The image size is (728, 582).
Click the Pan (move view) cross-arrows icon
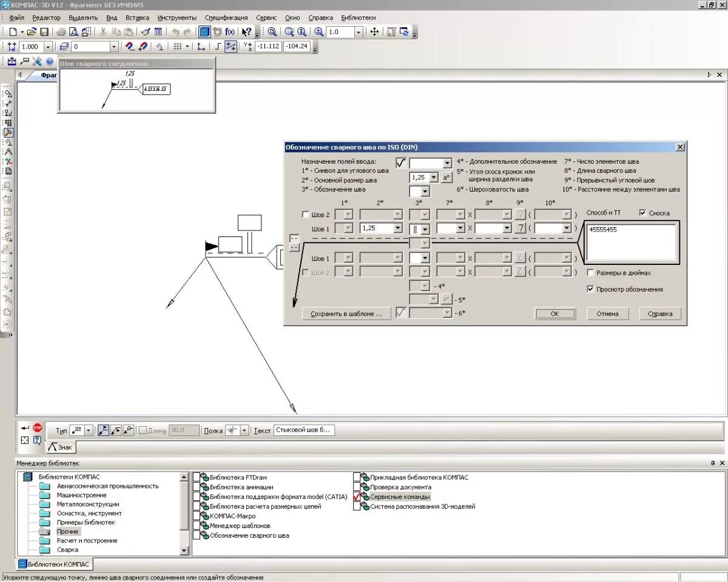click(374, 32)
